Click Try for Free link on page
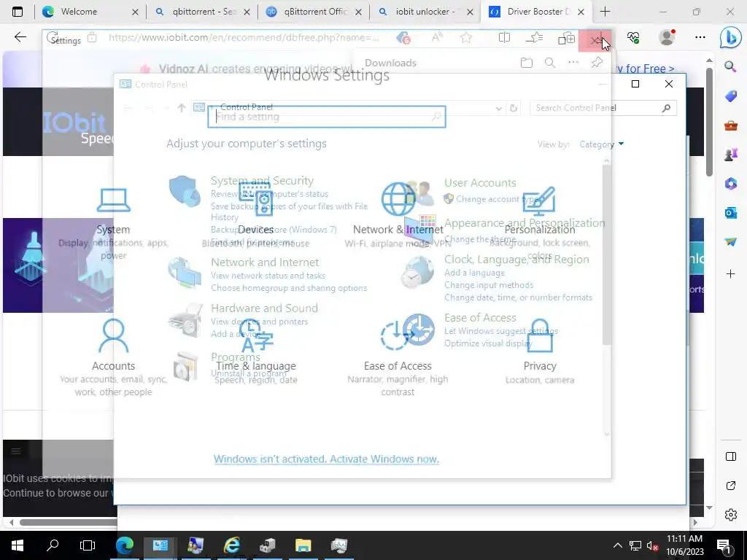The image size is (747, 560). click(645, 69)
